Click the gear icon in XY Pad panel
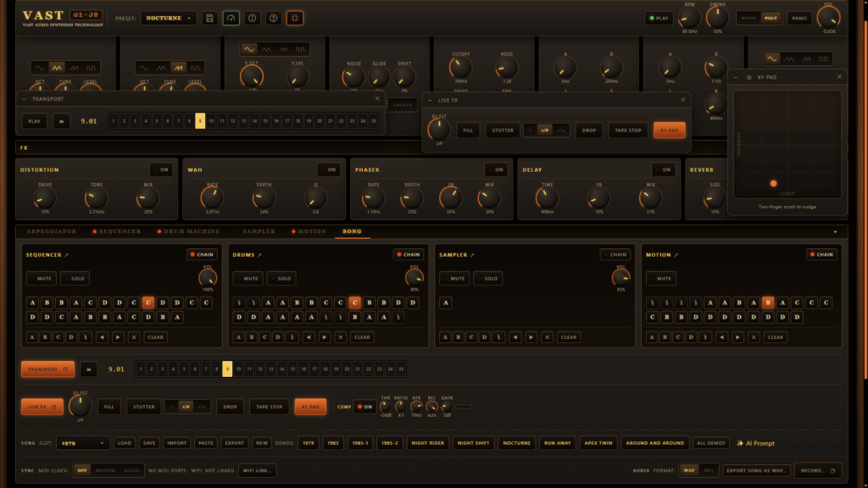Viewport: 868px width, 488px height. [x=749, y=77]
